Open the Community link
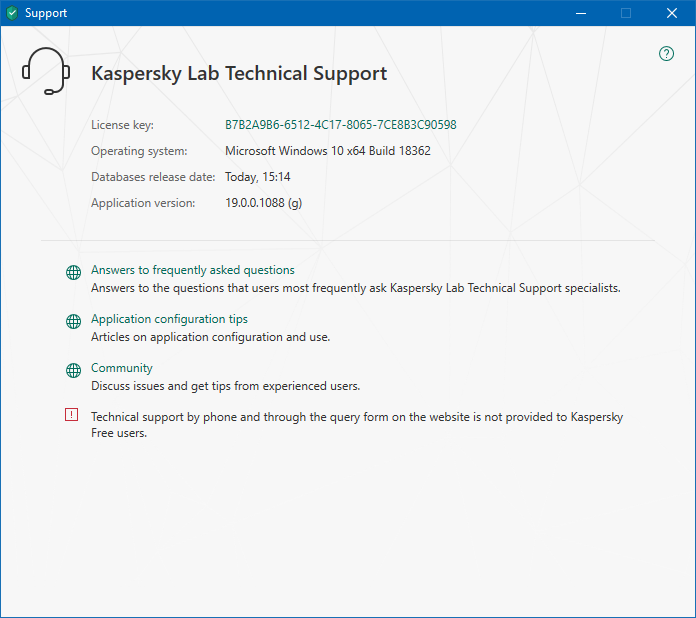The height and width of the screenshot is (618, 696). pos(122,368)
